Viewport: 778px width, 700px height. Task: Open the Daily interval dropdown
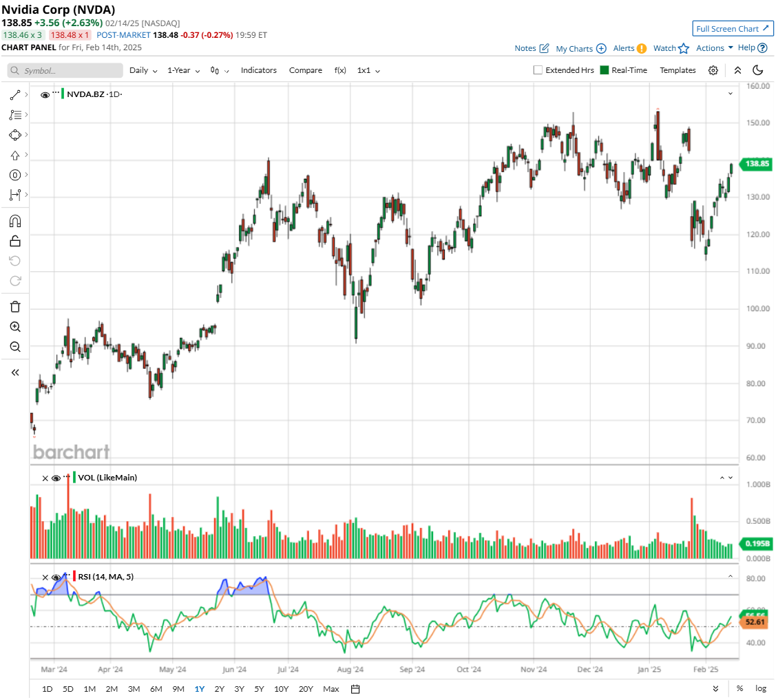point(143,70)
